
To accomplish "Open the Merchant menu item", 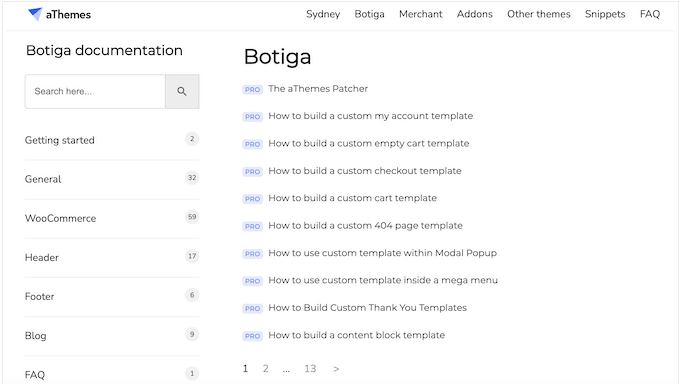I will pos(421,14).
